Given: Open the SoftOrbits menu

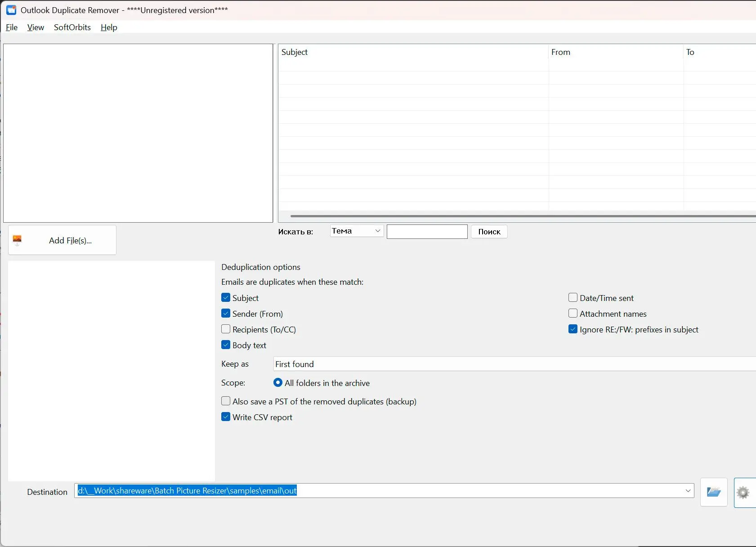Looking at the screenshot, I should [x=72, y=27].
